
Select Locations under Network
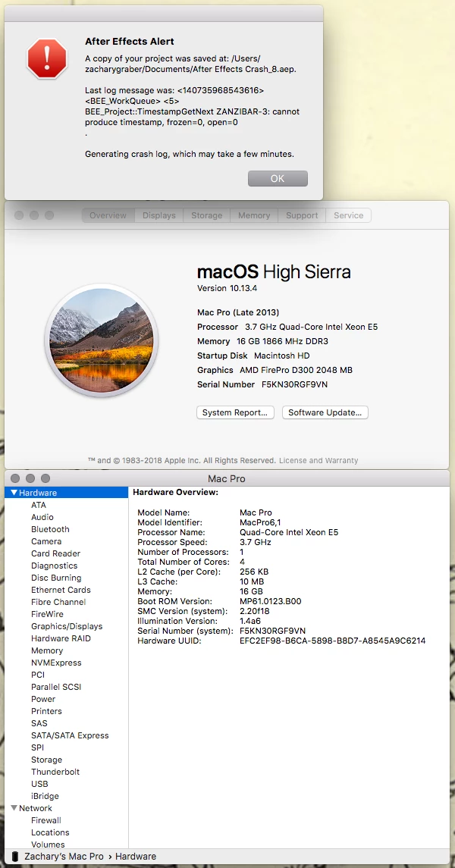pos(50,832)
